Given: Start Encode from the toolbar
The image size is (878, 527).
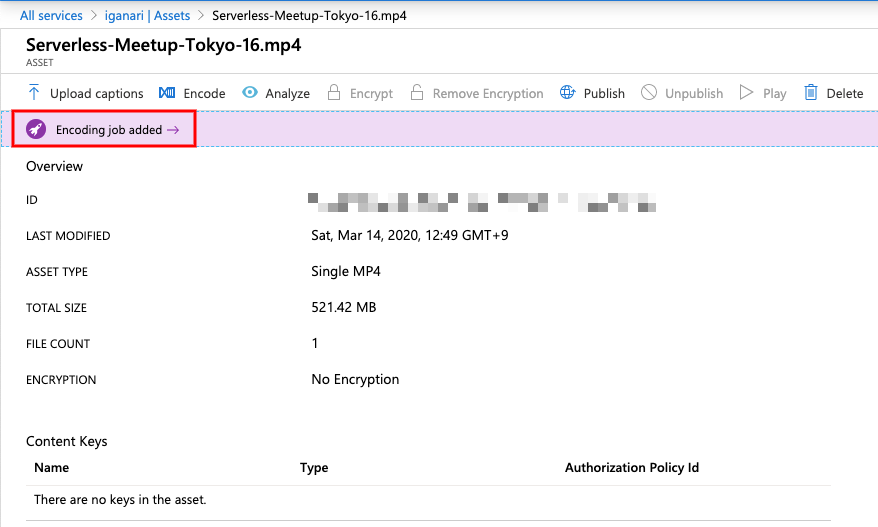Looking at the screenshot, I should (204, 94).
